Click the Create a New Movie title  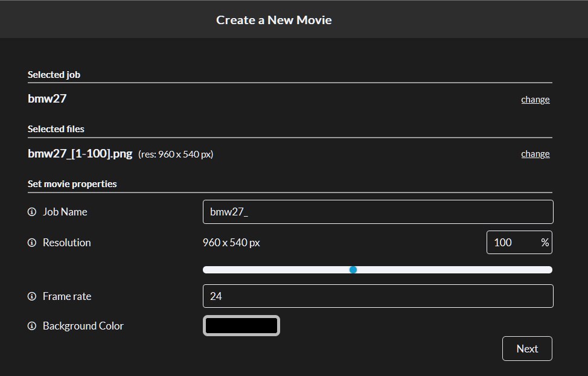click(x=273, y=20)
